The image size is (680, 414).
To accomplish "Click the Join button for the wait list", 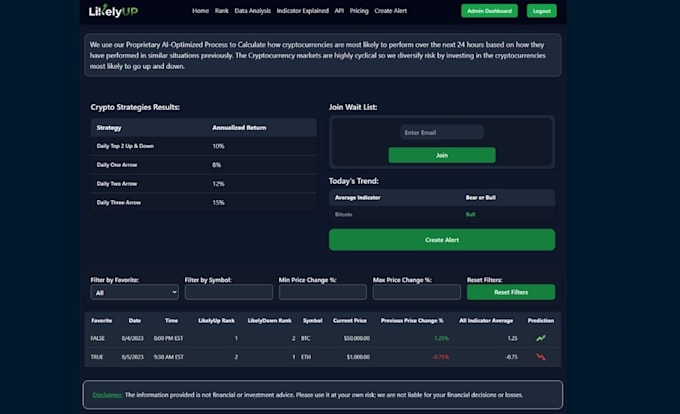I will point(442,155).
